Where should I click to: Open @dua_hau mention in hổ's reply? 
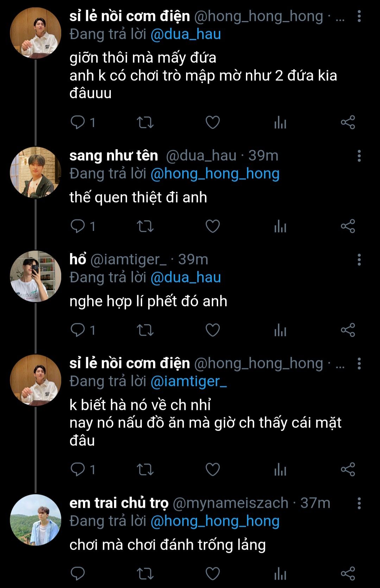click(x=185, y=277)
